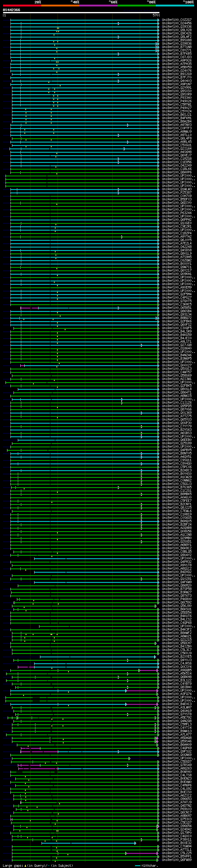Viewport: 197px width, 868px height.
Task: Click the green ~80% identity legend bar
Action: (x=137, y=6)
